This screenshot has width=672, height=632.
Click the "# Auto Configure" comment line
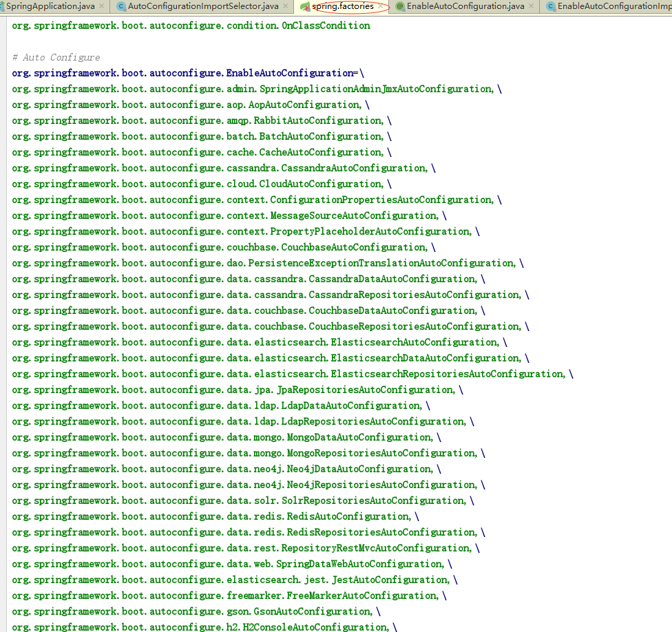(x=56, y=57)
